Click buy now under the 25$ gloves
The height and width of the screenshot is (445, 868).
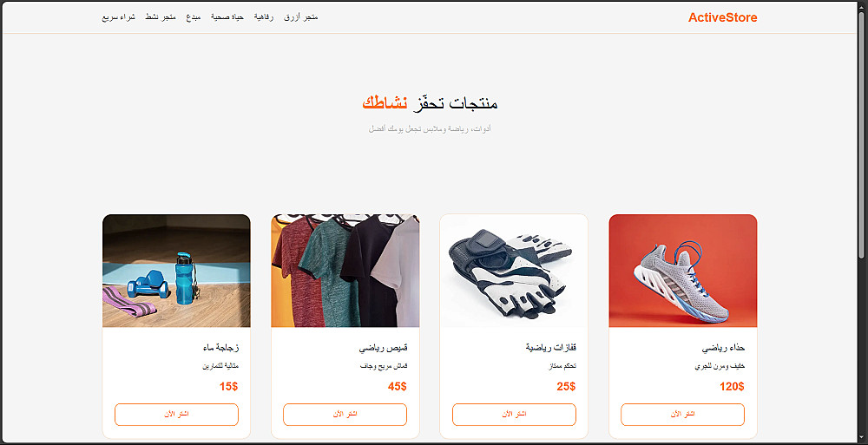(x=514, y=415)
